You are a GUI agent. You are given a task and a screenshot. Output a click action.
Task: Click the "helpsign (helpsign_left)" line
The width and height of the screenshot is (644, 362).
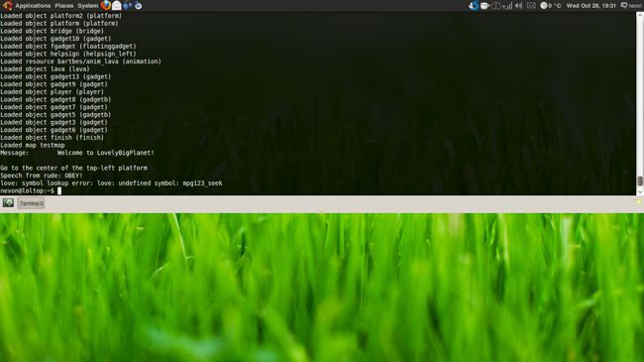pos(68,54)
